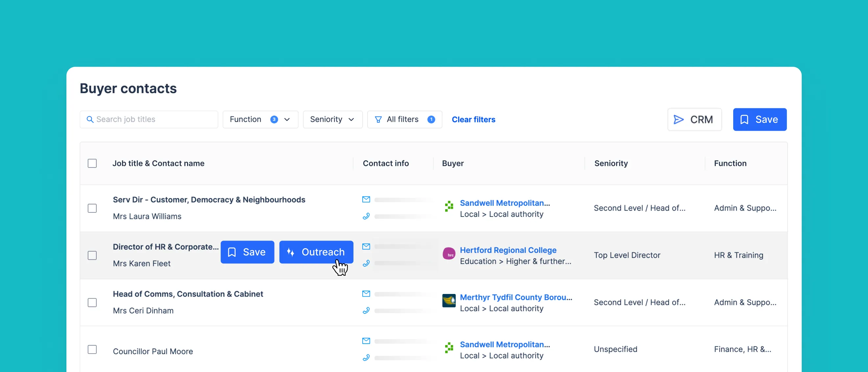Image resolution: width=868 pixels, height=372 pixels.
Task: Click the email icon for Councillor Paul Moore
Action: (x=366, y=341)
